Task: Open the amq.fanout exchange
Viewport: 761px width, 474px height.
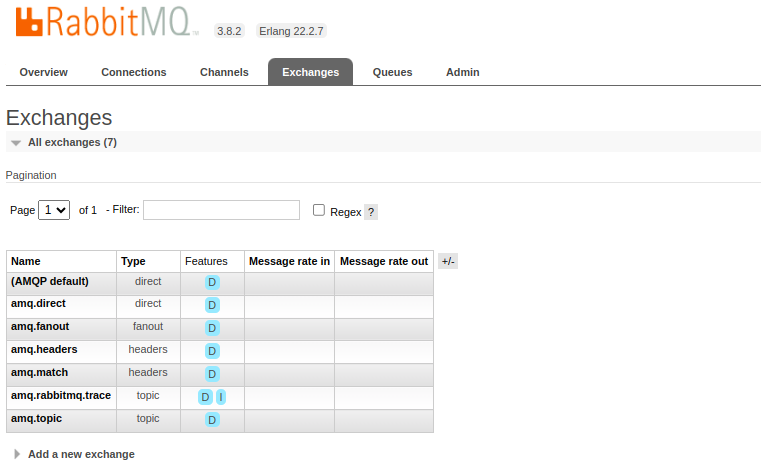Action: [x=40, y=326]
